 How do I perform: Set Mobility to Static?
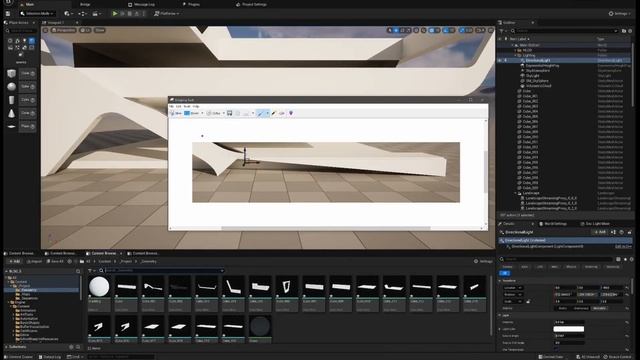(x=562, y=308)
